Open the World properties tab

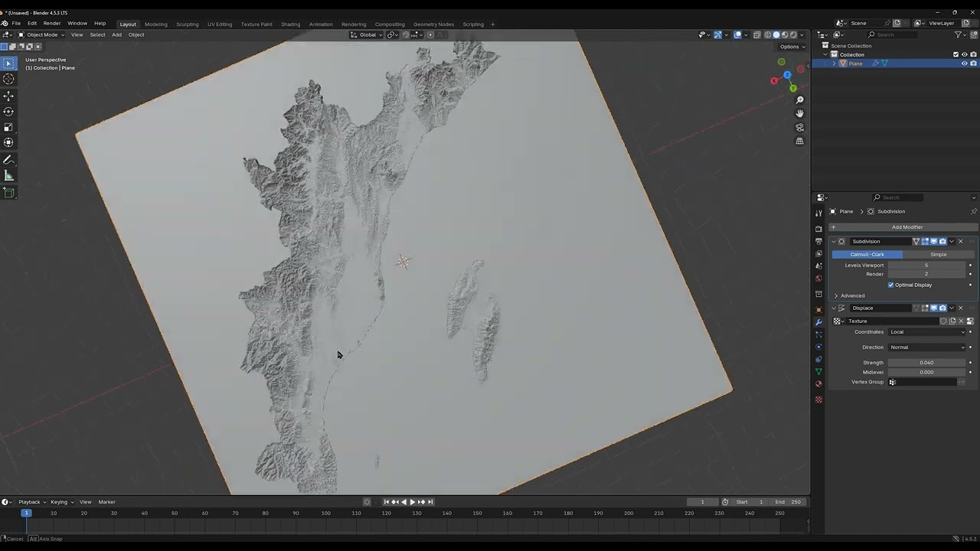tap(818, 278)
